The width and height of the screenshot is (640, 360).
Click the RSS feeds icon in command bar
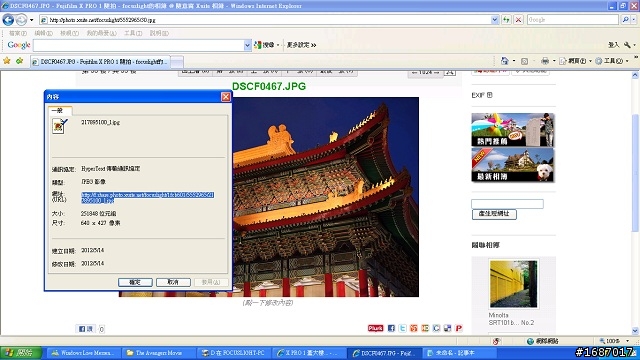click(524, 61)
